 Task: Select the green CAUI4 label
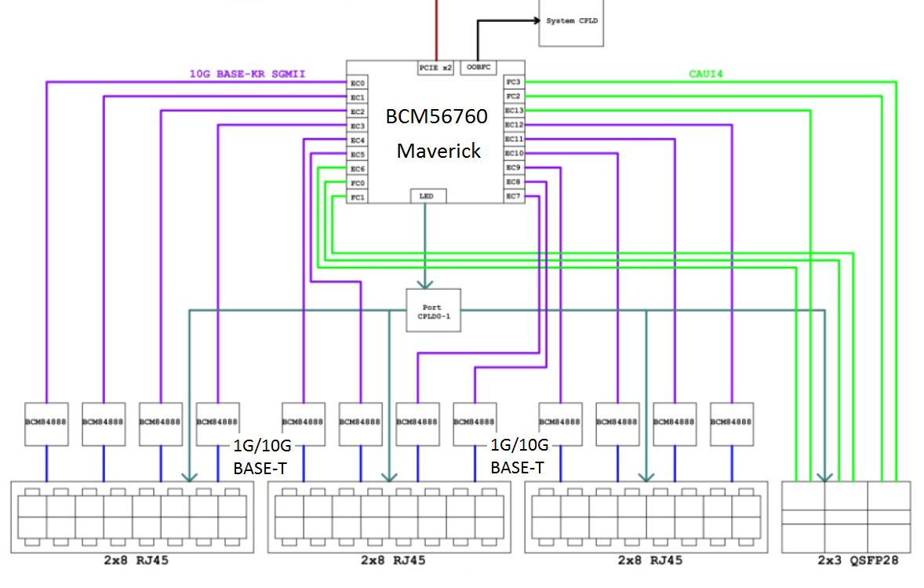pyautogui.click(x=705, y=74)
